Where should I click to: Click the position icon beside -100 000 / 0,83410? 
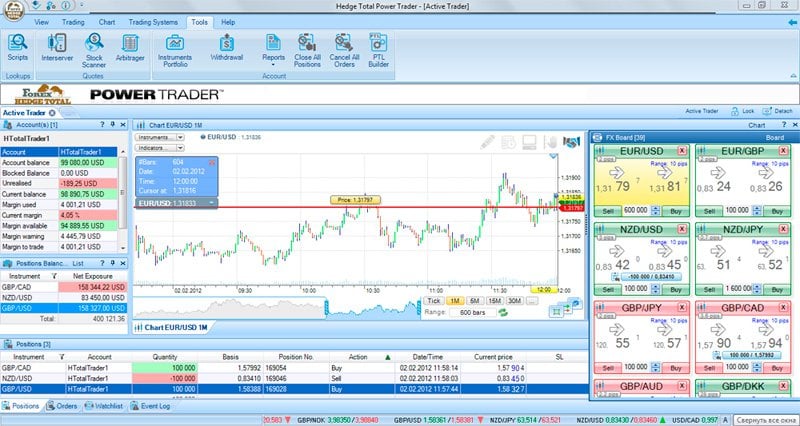click(x=615, y=277)
